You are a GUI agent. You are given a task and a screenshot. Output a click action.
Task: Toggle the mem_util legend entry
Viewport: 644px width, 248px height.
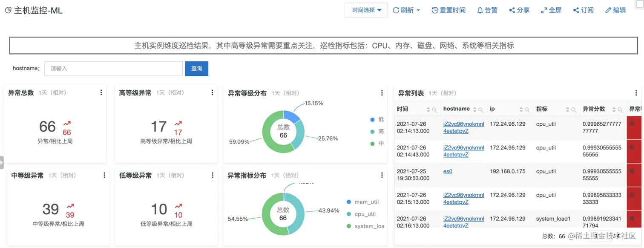[x=362, y=202]
